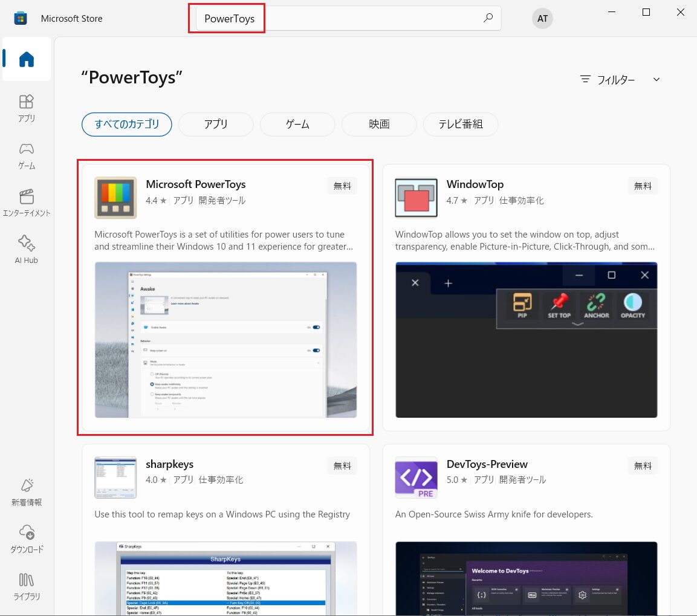Open the AT account menu

pyautogui.click(x=542, y=18)
